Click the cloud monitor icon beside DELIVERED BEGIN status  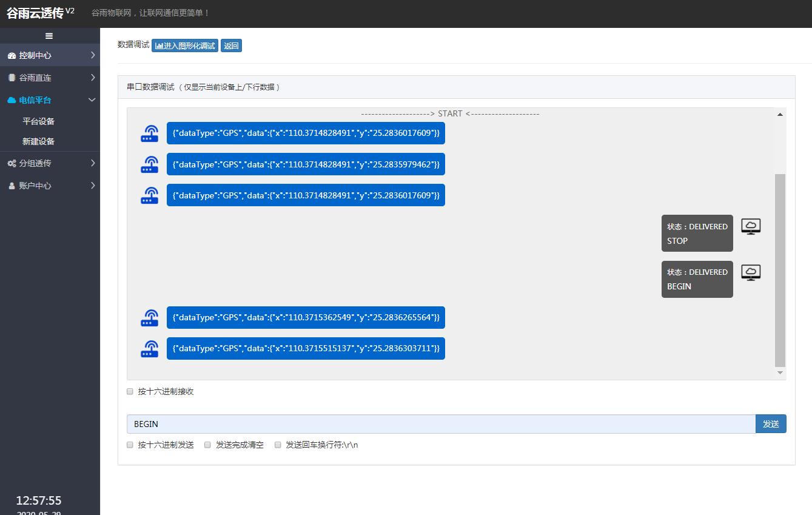751,272
